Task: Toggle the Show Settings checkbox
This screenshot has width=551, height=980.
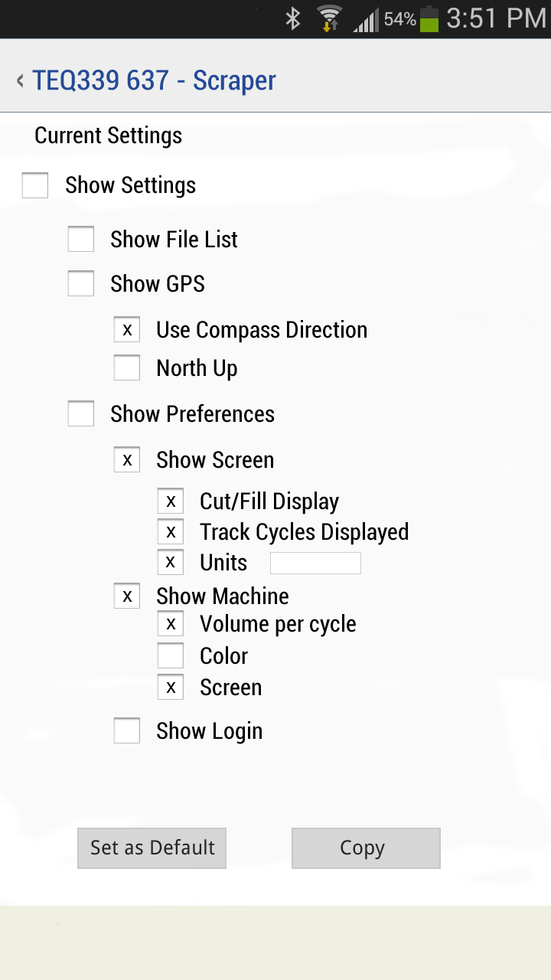Action: (35, 185)
